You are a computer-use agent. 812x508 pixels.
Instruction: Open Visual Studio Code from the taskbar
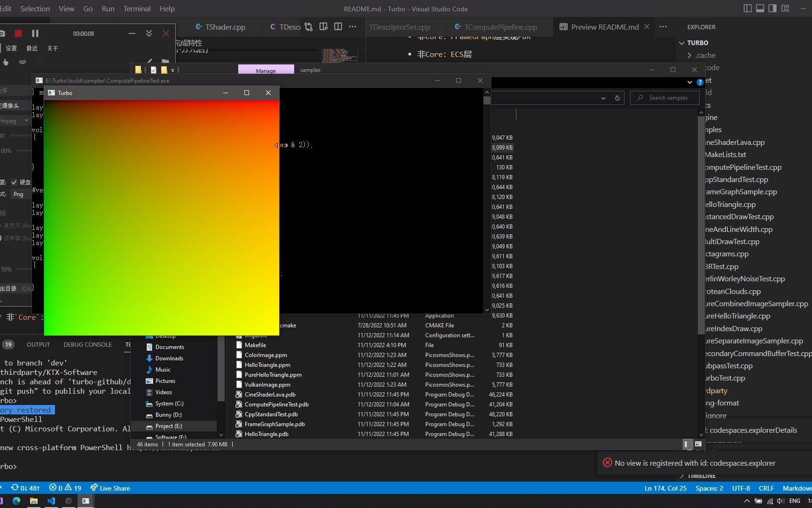[x=51, y=501]
